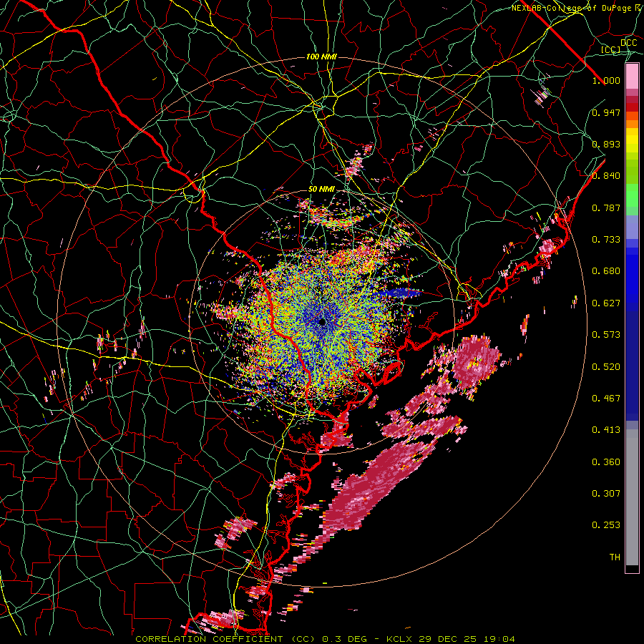The height and width of the screenshot is (644, 644).
Task: Select the 0.360 scale value
Action: pos(606,462)
